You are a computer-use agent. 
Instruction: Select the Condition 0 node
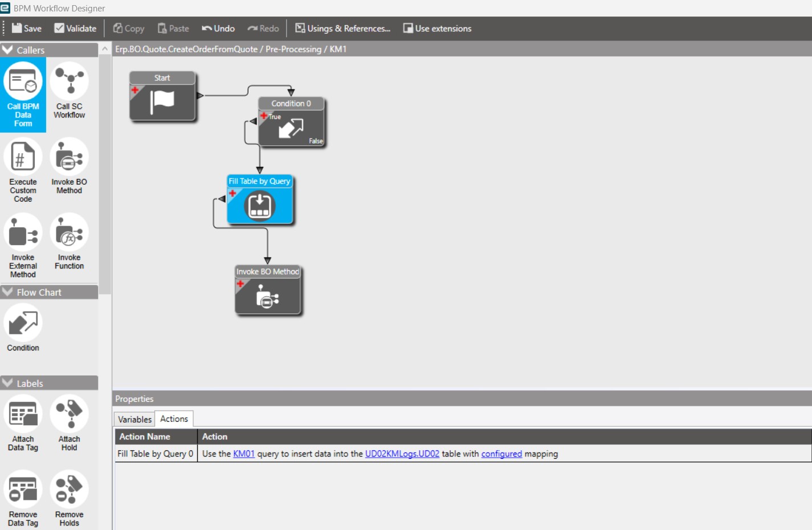(291, 122)
